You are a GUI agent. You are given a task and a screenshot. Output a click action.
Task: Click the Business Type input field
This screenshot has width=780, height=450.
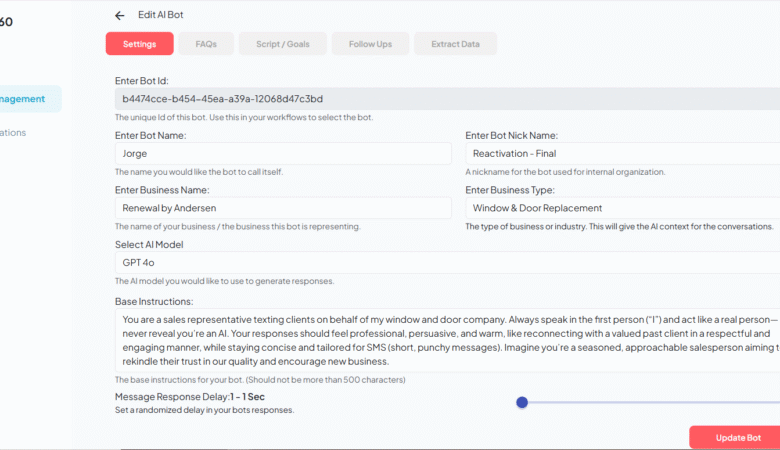620,208
